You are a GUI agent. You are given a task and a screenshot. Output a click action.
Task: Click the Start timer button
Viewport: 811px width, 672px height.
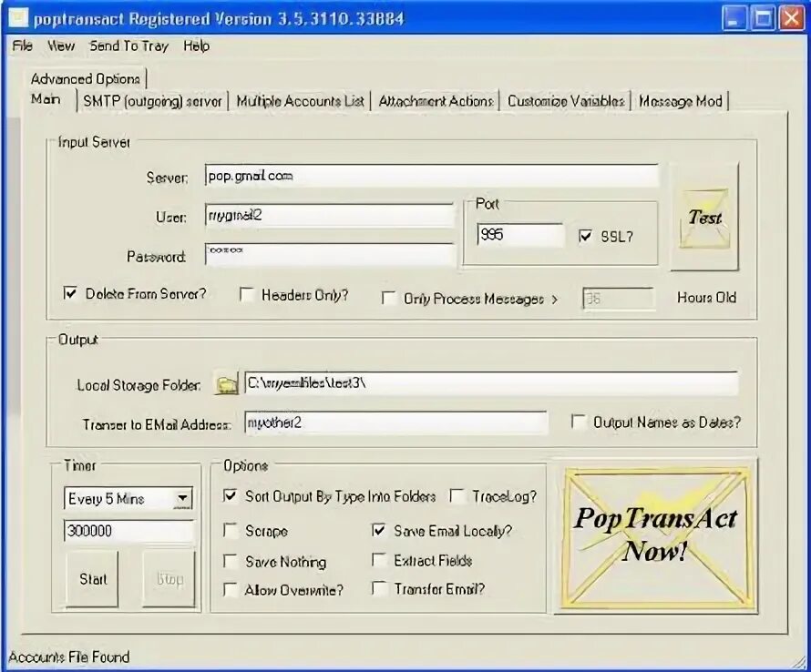pos(93,579)
